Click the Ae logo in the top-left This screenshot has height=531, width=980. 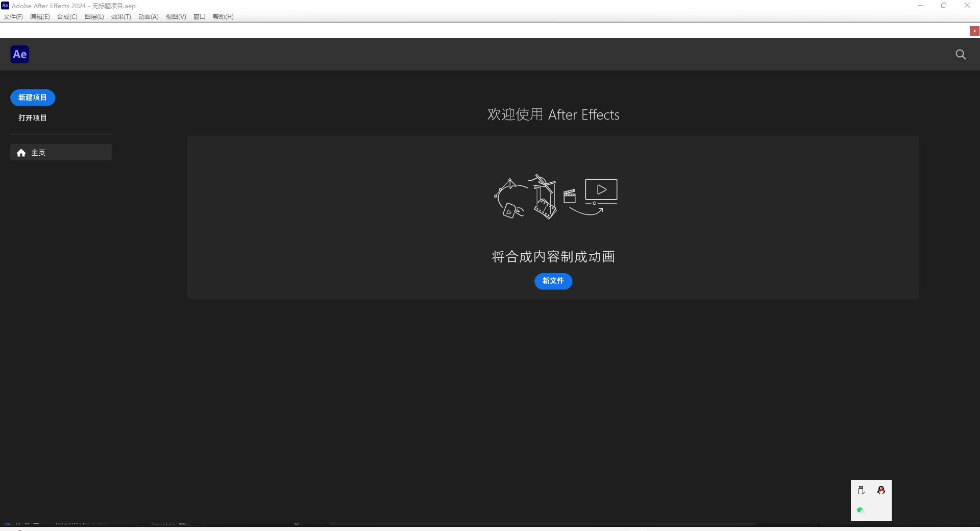click(x=19, y=54)
